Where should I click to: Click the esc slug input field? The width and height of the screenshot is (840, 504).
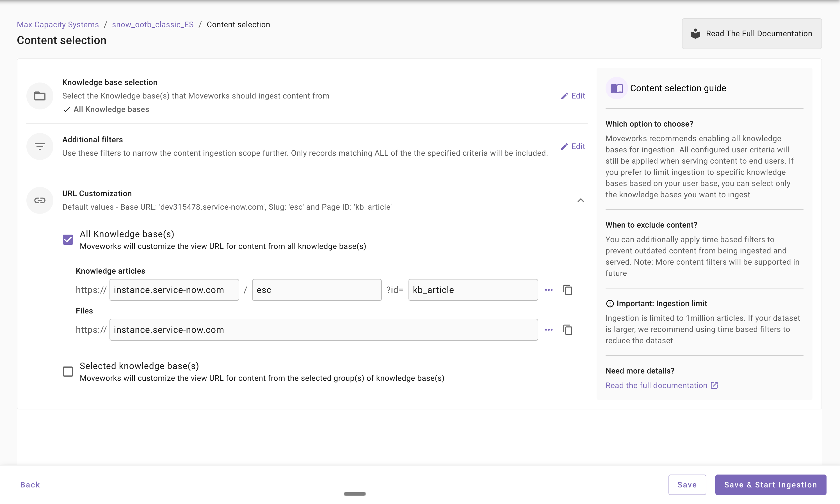tap(317, 290)
